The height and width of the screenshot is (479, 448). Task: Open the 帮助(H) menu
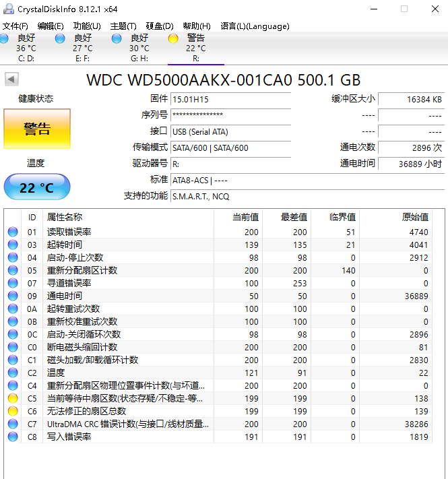click(197, 26)
